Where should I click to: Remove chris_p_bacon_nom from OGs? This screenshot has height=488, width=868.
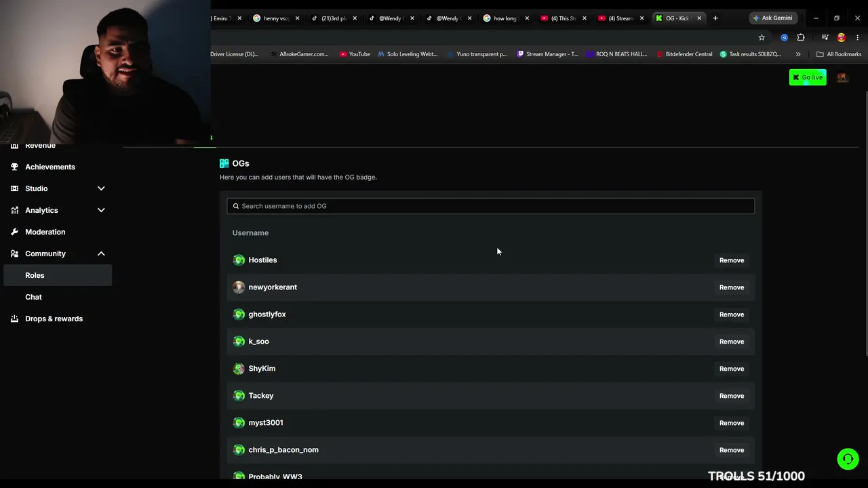pos(732,450)
